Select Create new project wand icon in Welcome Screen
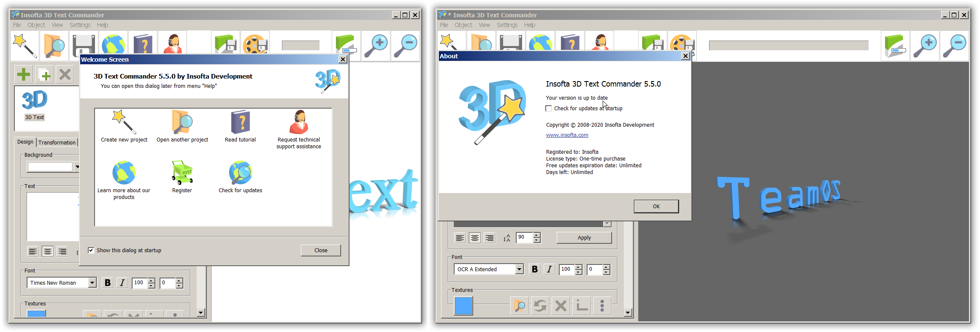Image resolution: width=980 pixels, height=332 pixels. coord(124,122)
